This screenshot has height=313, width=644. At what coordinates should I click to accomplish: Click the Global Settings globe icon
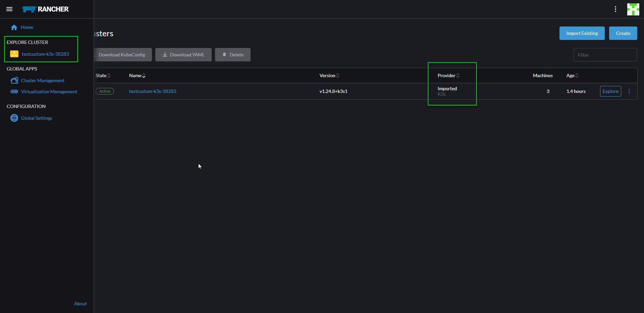click(14, 118)
